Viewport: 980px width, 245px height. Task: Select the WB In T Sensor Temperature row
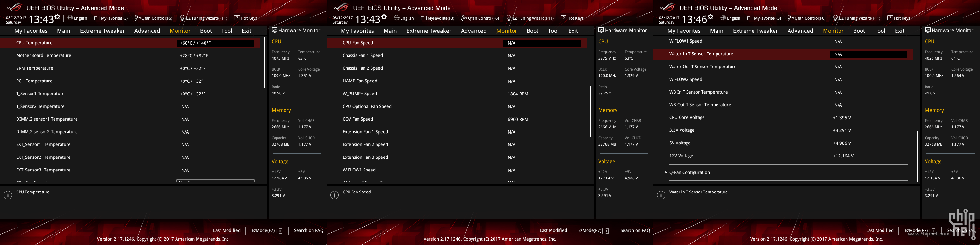[784, 92]
